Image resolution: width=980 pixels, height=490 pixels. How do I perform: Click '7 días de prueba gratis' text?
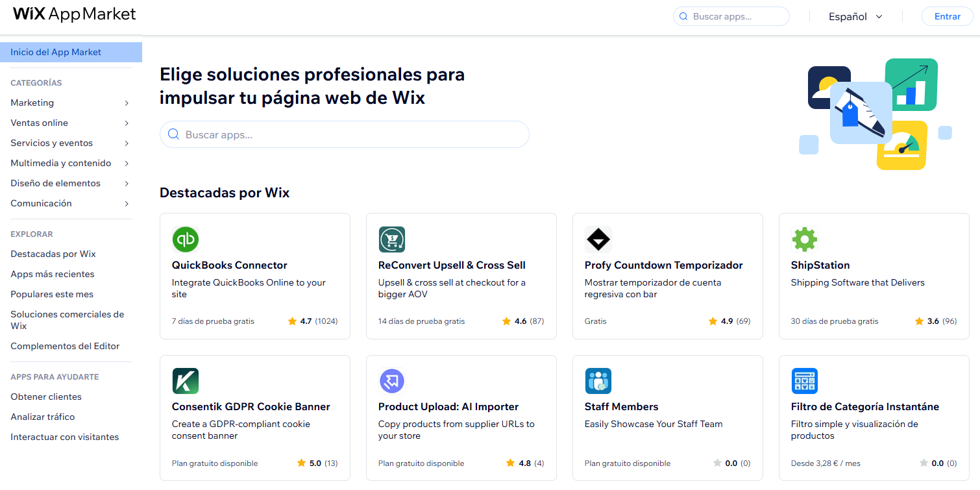tap(213, 321)
